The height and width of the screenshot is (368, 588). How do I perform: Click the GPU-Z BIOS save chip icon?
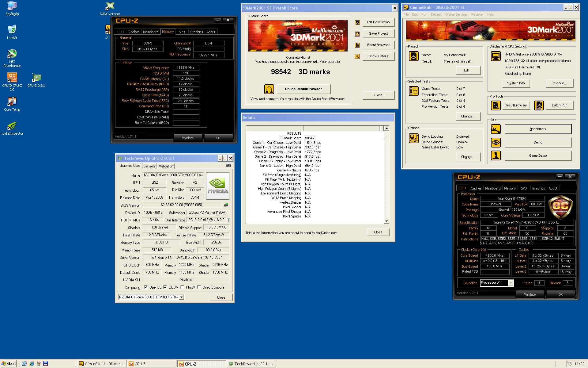pyautogui.click(x=226, y=205)
